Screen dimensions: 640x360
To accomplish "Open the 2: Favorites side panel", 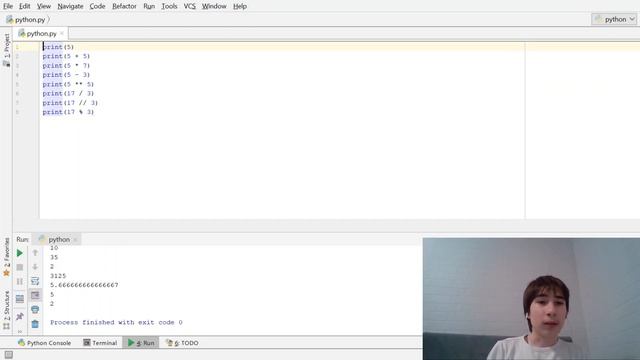I will pos(7,257).
